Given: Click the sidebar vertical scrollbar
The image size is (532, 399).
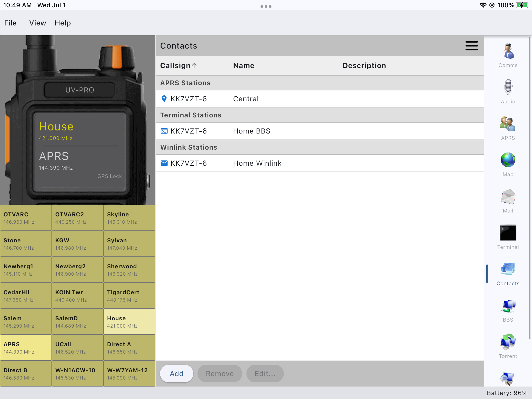Looking at the screenshot, I should [x=529, y=188].
